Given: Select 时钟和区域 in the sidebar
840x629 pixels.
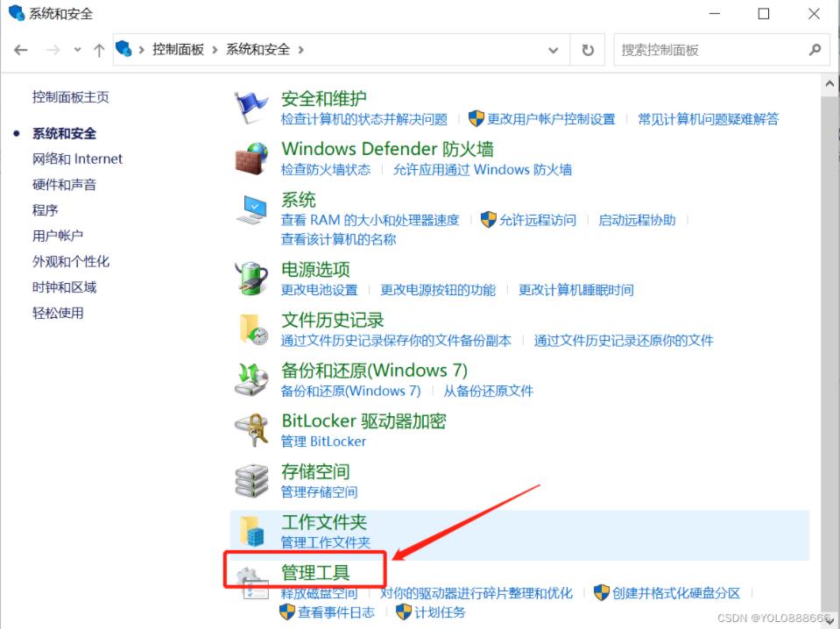Looking at the screenshot, I should [x=64, y=287].
